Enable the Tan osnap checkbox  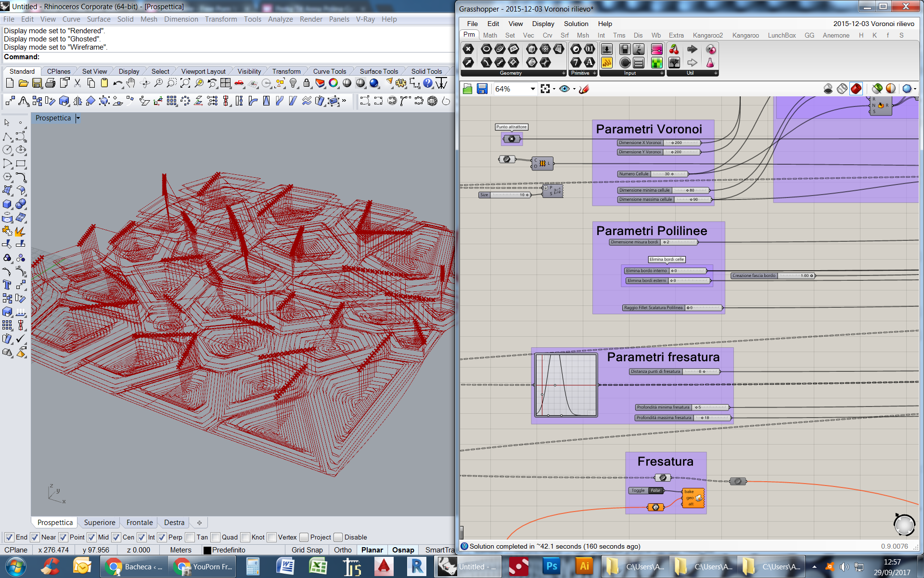190,537
